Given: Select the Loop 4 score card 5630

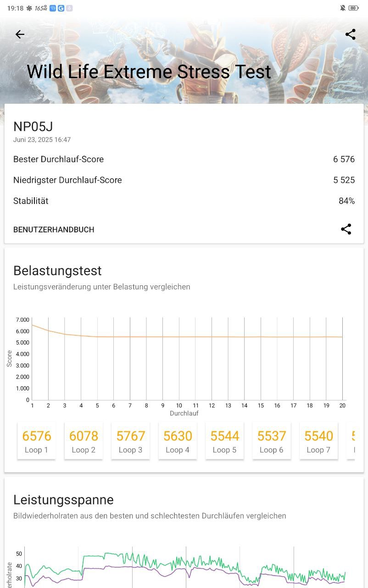Looking at the screenshot, I should click(178, 441).
